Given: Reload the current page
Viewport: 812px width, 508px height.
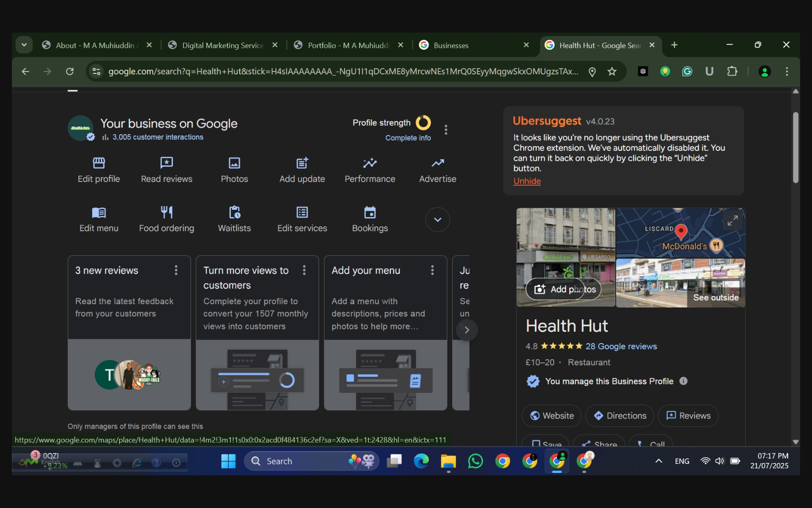Looking at the screenshot, I should click(x=70, y=72).
